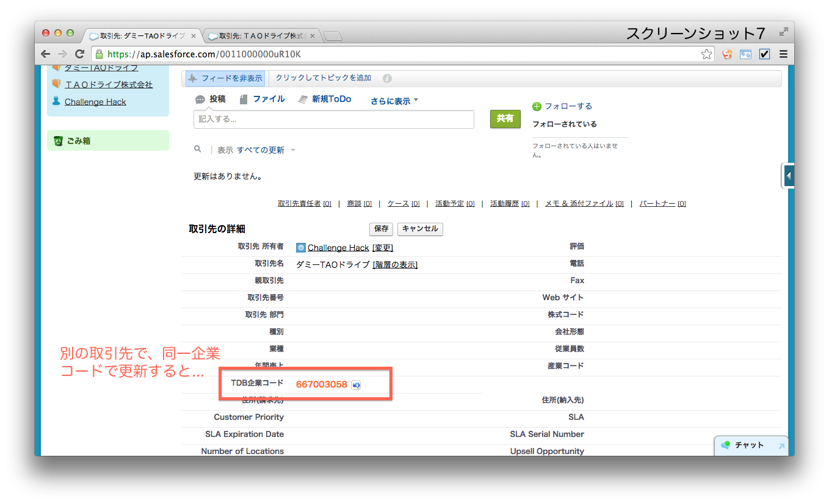Click the ダミーTAOドライブ account name value
Image resolution: width=829 pixels, height=504 pixels.
click(333, 265)
